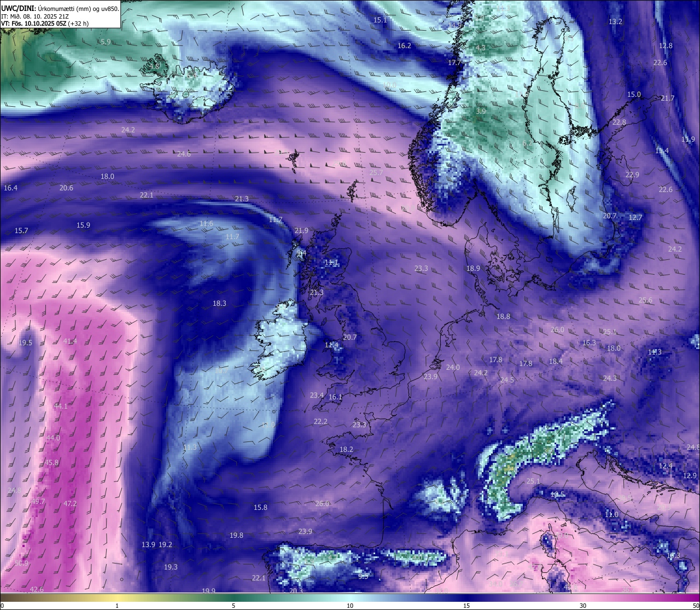Click the map value 21.9

pos(301,230)
